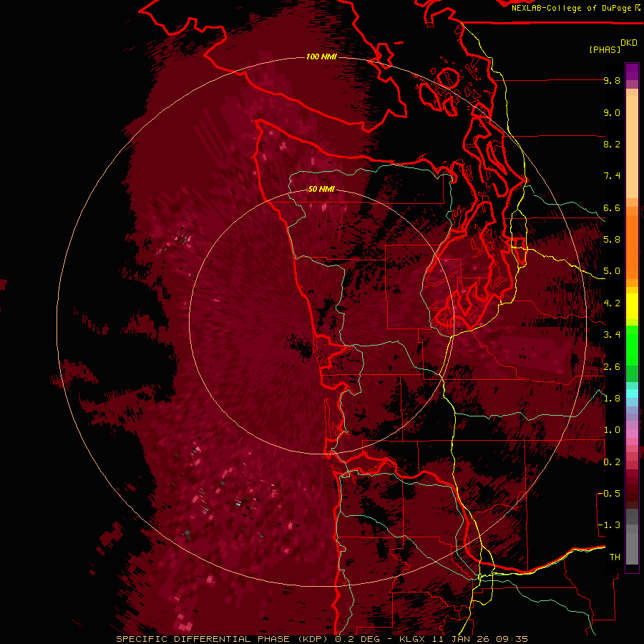Click the -0.5 color scale label
The width and height of the screenshot is (644, 644).
(610, 494)
